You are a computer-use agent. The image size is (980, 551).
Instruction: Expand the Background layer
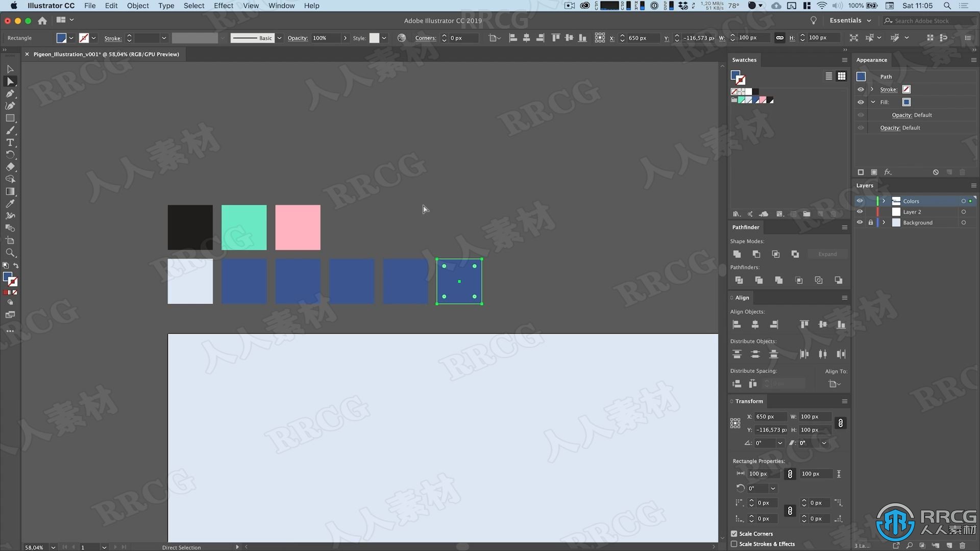click(884, 222)
